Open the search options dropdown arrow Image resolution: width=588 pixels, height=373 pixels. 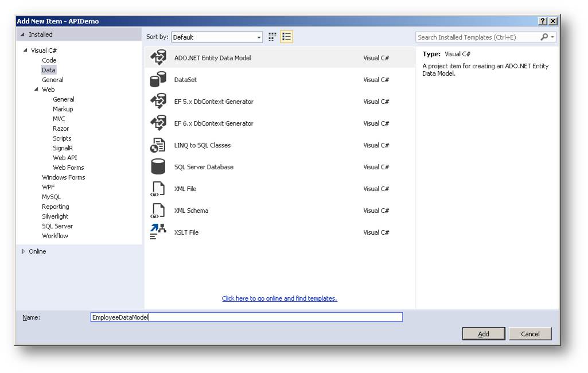coord(552,37)
